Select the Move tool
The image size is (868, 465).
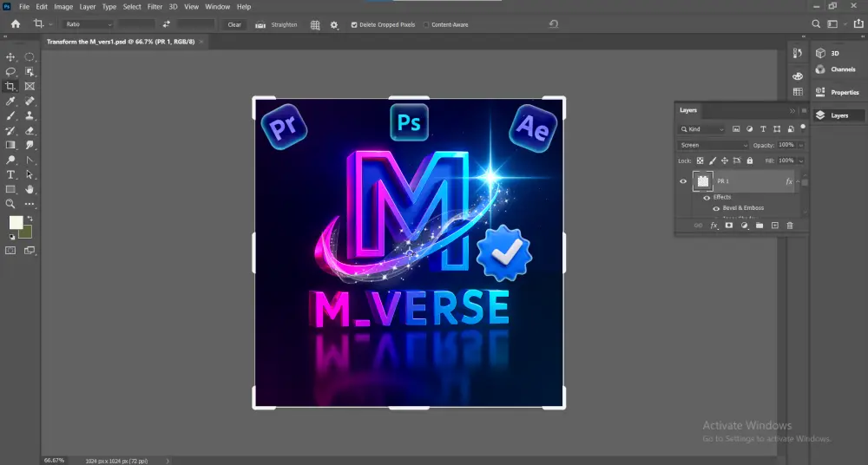tap(11, 57)
